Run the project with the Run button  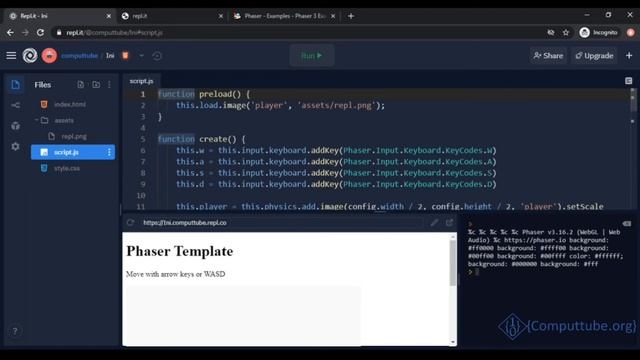coord(312,56)
